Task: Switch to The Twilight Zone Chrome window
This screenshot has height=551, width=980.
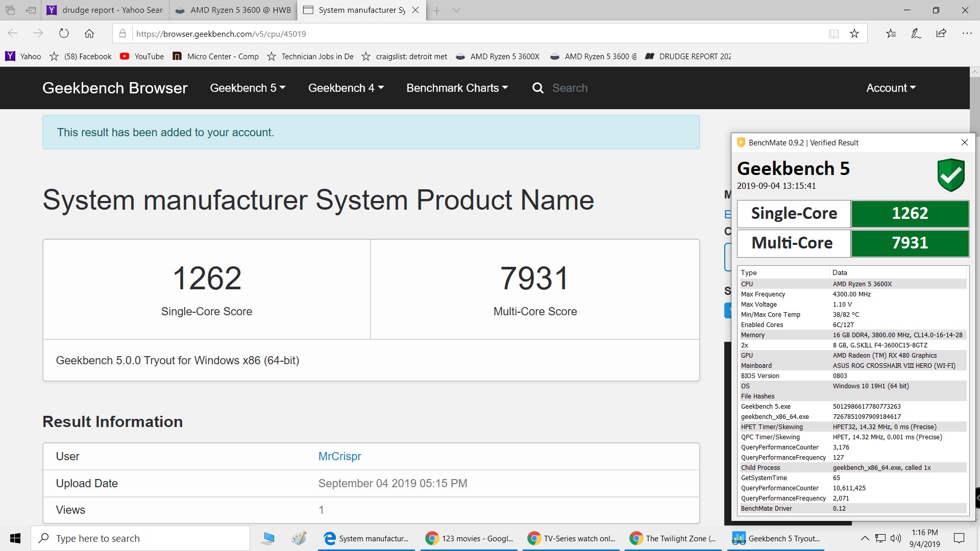Action: tap(673, 538)
